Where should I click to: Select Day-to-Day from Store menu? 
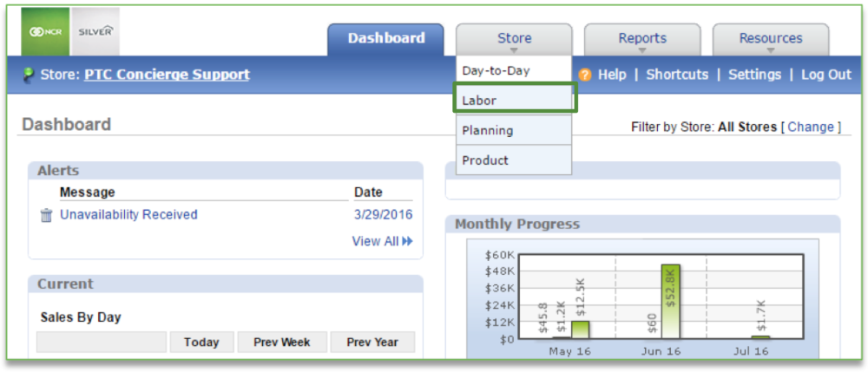tap(496, 70)
